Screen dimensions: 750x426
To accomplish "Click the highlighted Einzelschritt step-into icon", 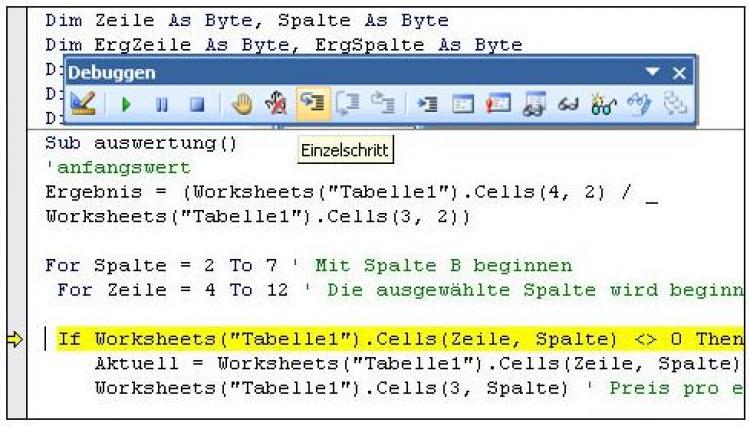I will (x=312, y=103).
